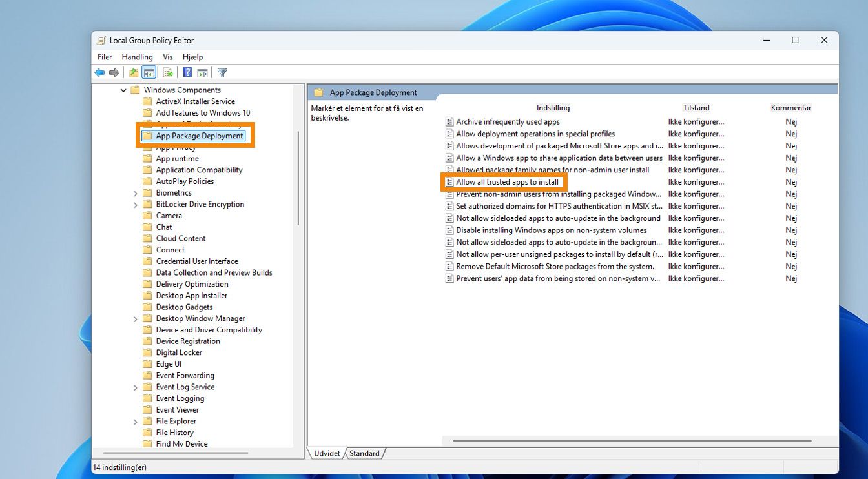Image resolution: width=868 pixels, height=479 pixels.
Task: Select Prevent non-admin users from installing packaged Windows apps
Action: click(559, 194)
